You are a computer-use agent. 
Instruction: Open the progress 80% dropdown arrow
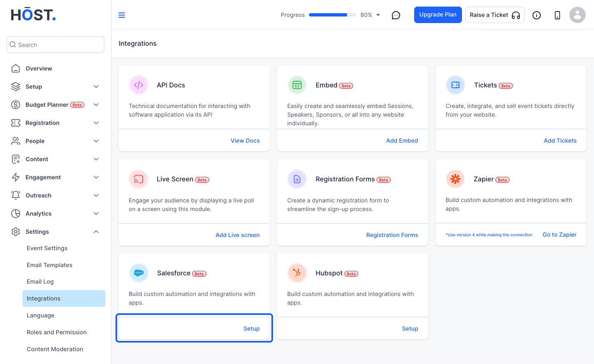tap(378, 15)
